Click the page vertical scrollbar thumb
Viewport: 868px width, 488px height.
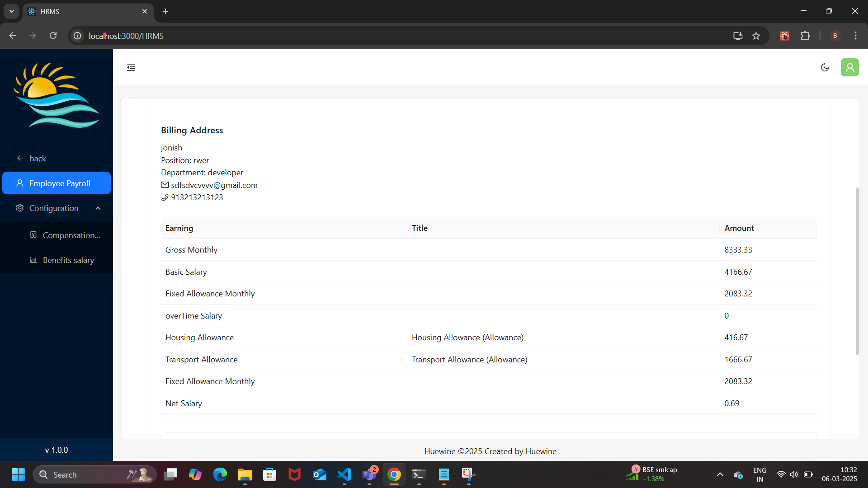(857, 271)
